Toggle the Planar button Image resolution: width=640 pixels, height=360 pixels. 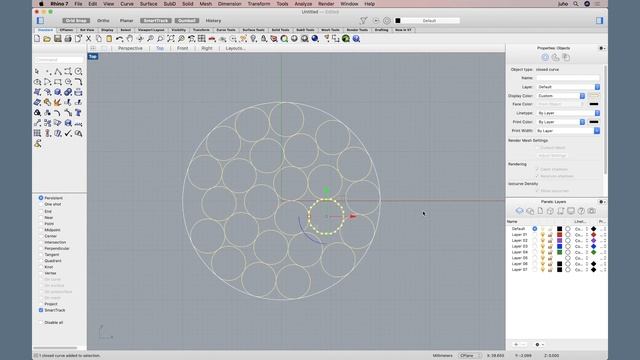tap(127, 20)
